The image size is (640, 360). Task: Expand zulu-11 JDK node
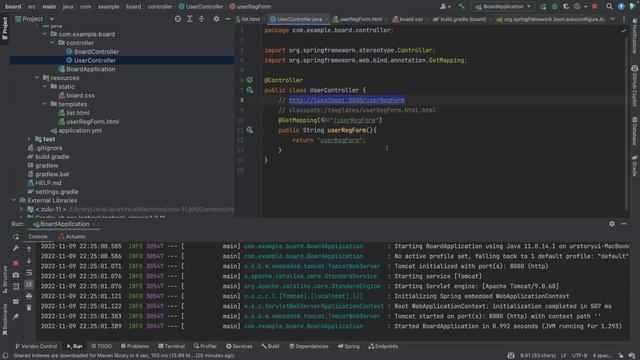[x=21, y=209]
